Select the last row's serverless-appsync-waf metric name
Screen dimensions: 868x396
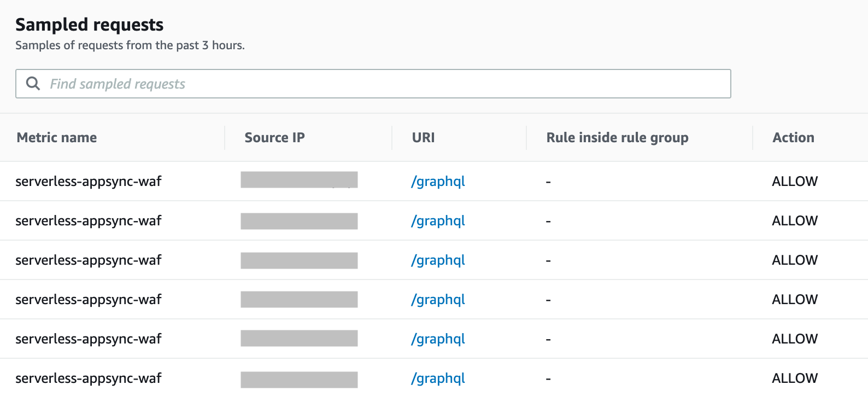89,378
